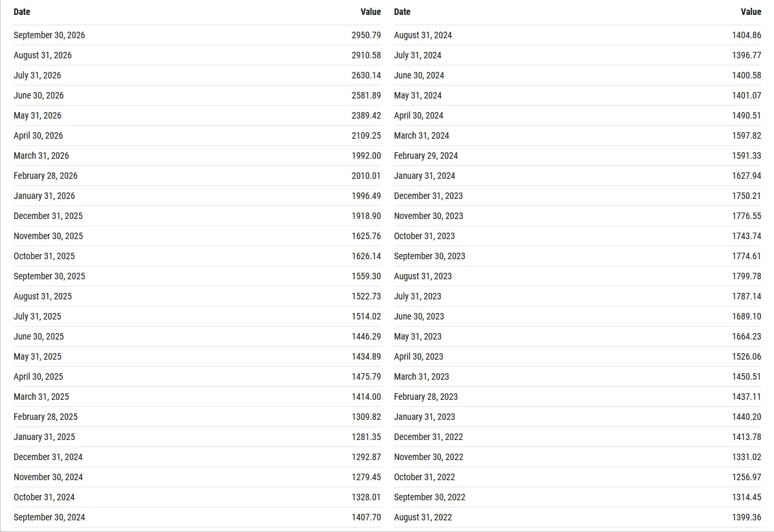Click the right table Value header

click(751, 12)
